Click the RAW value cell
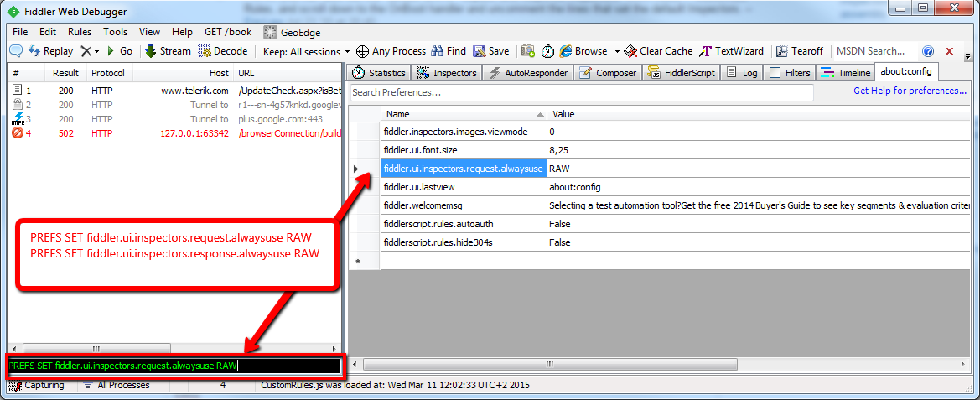Screen dimensions: 980x400 tap(759, 169)
